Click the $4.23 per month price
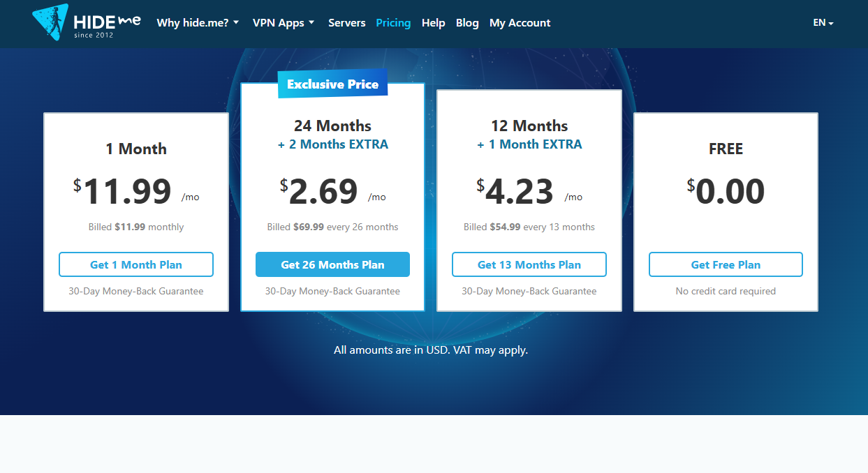This screenshot has width=868, height=473. 529,191
